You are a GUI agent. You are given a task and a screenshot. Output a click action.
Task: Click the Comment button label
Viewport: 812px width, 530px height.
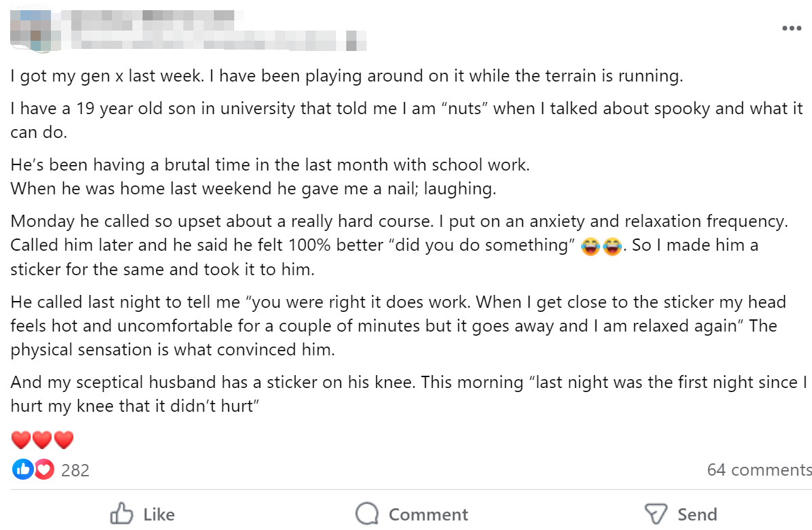coord(428,514)
